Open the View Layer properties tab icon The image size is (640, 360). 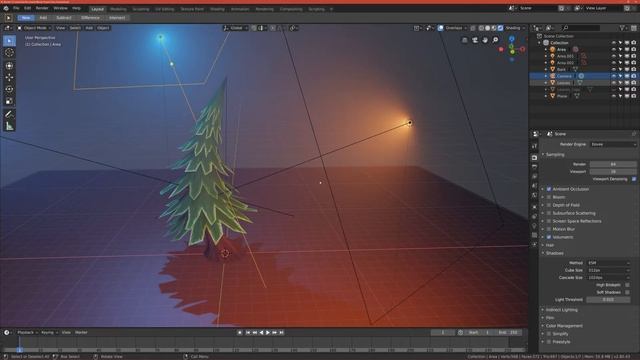[x=535, y=176]
